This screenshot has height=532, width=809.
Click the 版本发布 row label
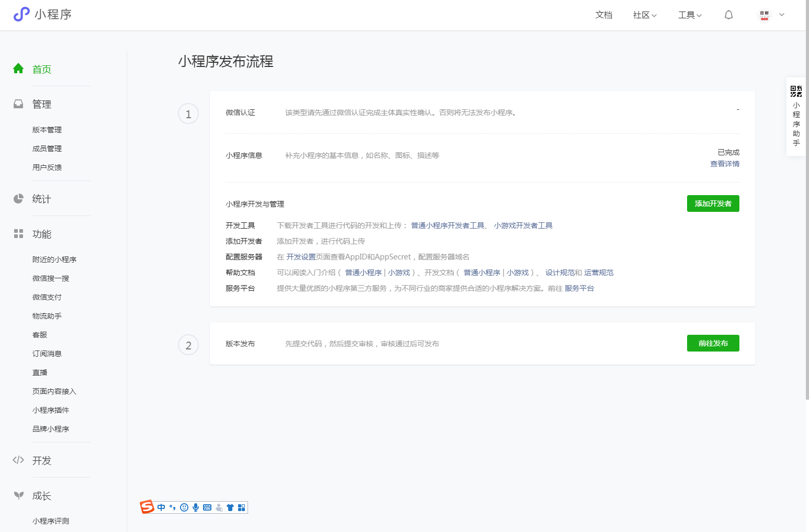pyautogui.click(x=240, y=344)
